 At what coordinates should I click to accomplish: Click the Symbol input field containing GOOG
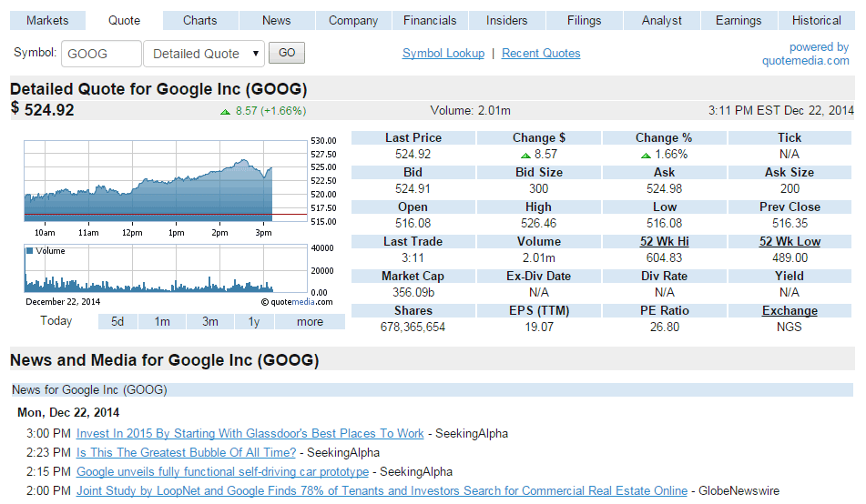pos(101,54)
